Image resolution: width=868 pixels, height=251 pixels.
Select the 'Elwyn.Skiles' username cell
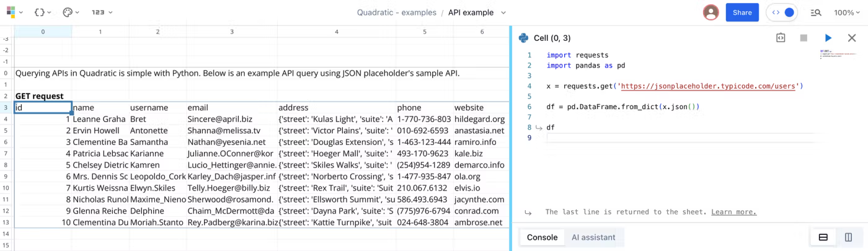point(157,188)
